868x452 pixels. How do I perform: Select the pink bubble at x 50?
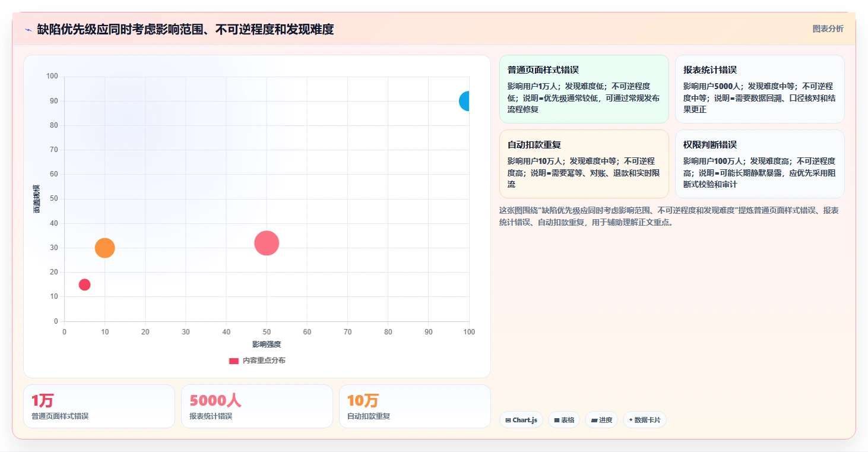click(267, 243)
